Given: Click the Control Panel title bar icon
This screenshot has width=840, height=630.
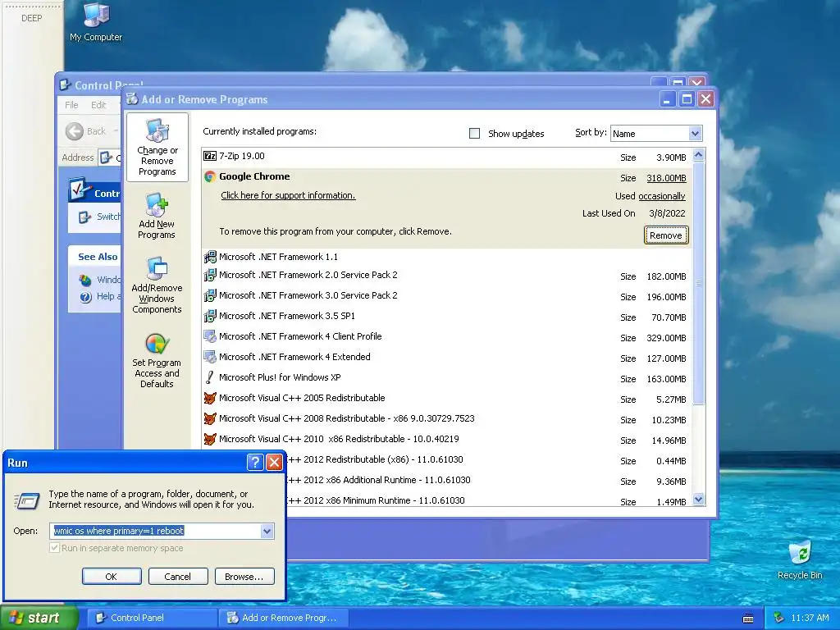Looking at the screenshot, I should [66, 84].
